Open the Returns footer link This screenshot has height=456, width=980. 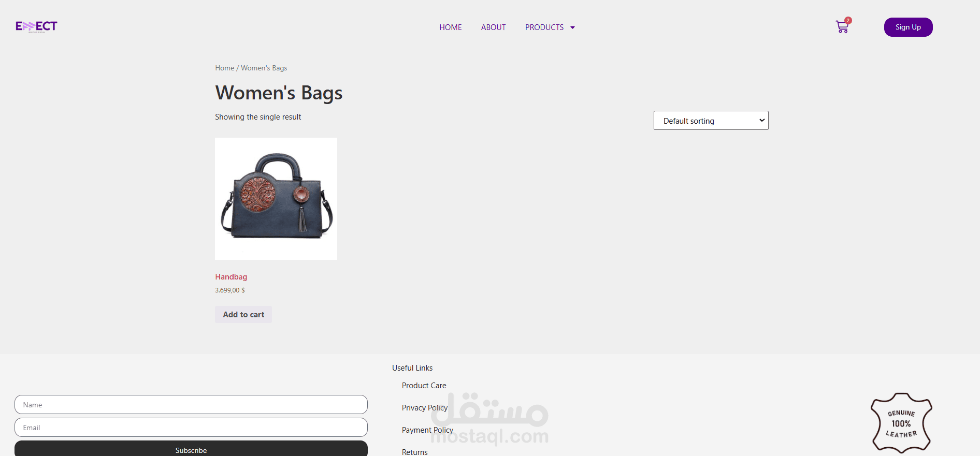(414, 452)
